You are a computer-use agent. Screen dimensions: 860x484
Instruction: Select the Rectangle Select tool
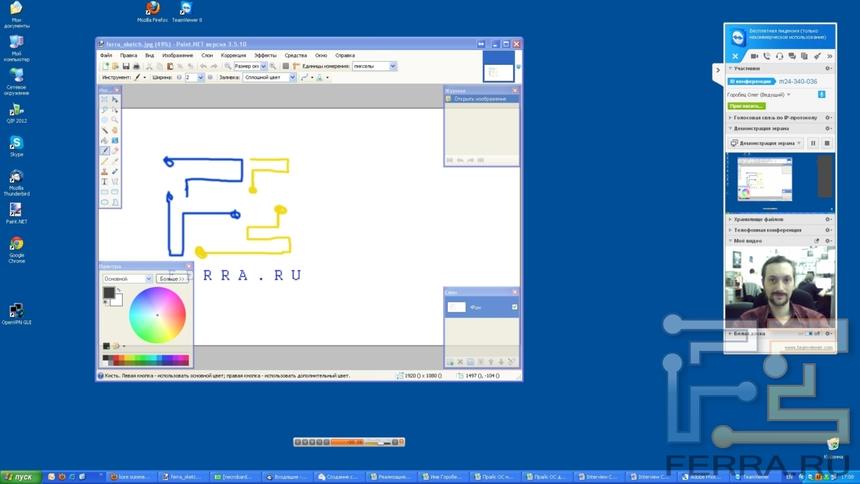(104, 100)
